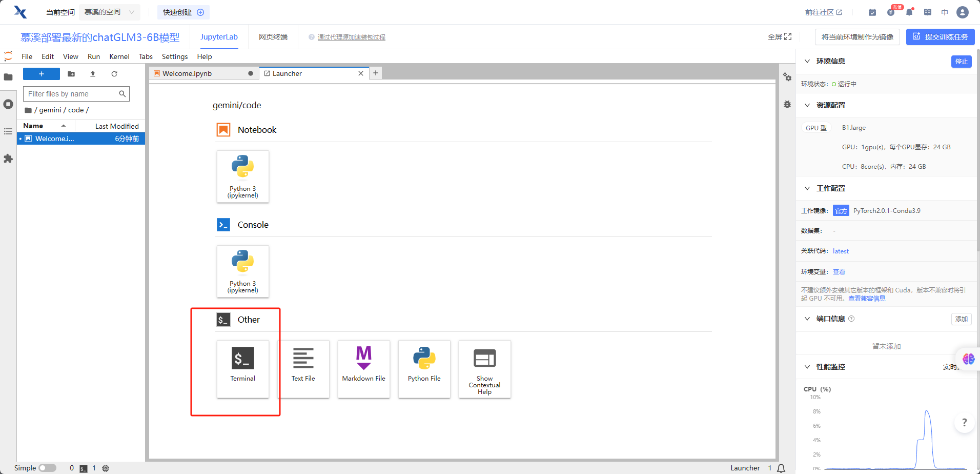Click 提交训练任务 button
Screen dimensions: 980x474
[x=940, y=37]
